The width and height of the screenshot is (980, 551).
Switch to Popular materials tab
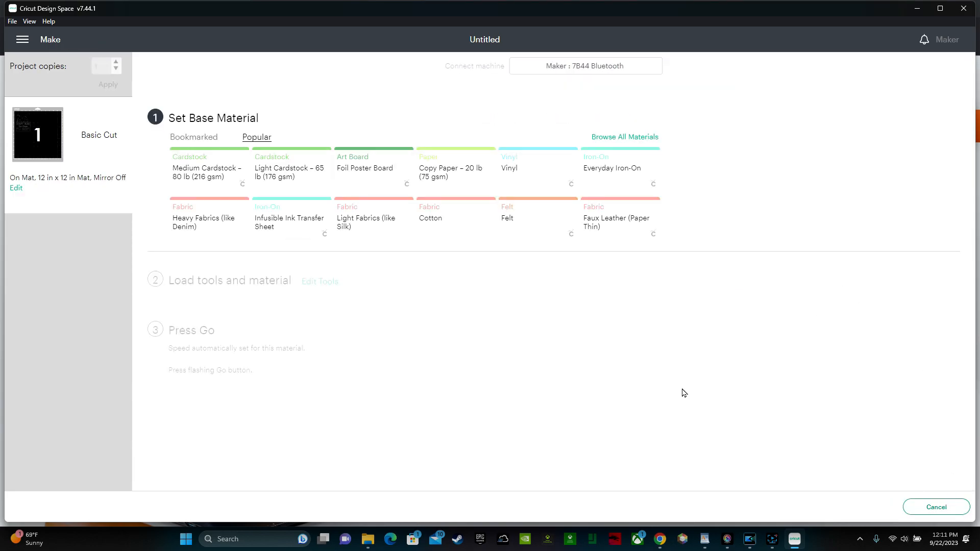point(256,137)
